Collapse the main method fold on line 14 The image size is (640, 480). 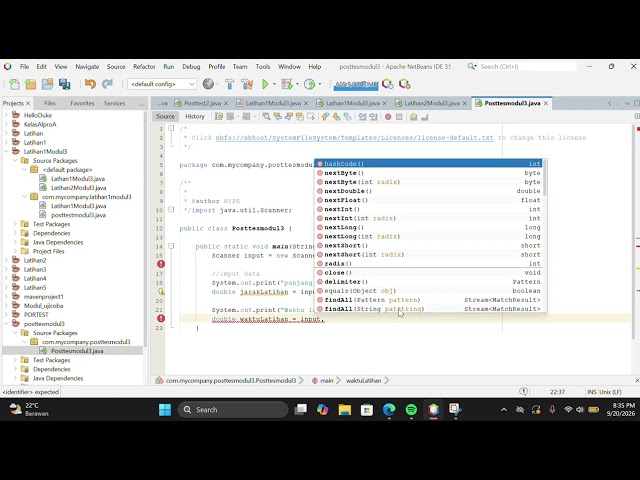point(171,246)
